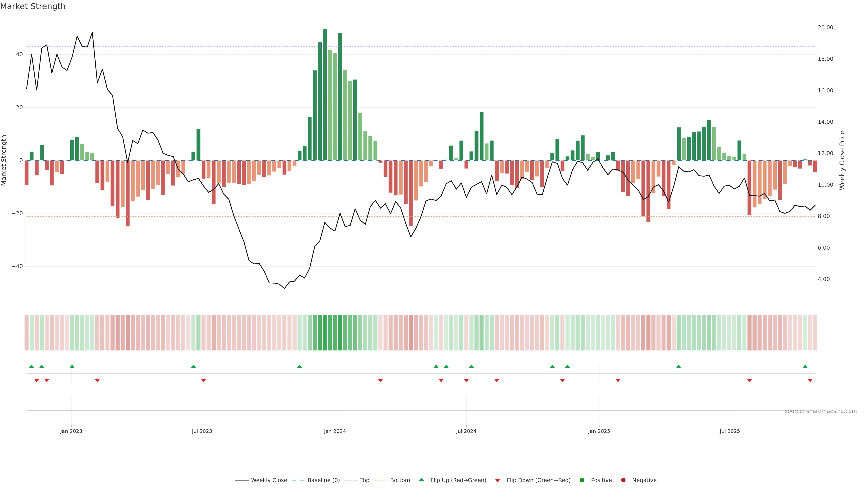Image resolution: width=868 pixels, height=488 pixels.
Task: Click the rightmost red flip-down triangle marker
Action: (x=810, y=380)
